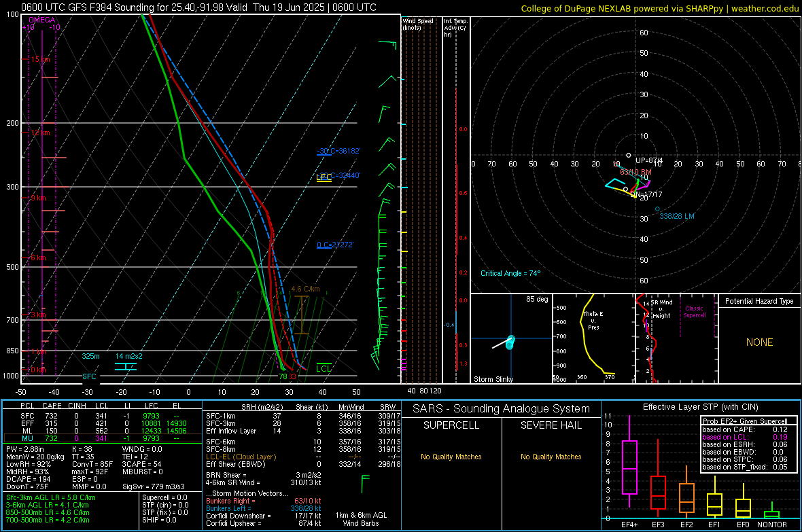Screen dimensions: 802x532
Task: Select the 85 deg slinky tilt value
Action: coord(537,299)
